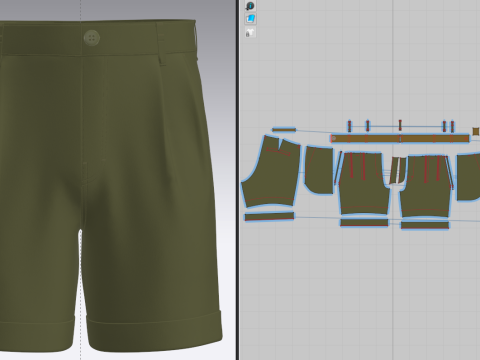480x360 pixels.
Task: Select the pocket bag pattern beside back leg
Action: click(x=319, y=170)
